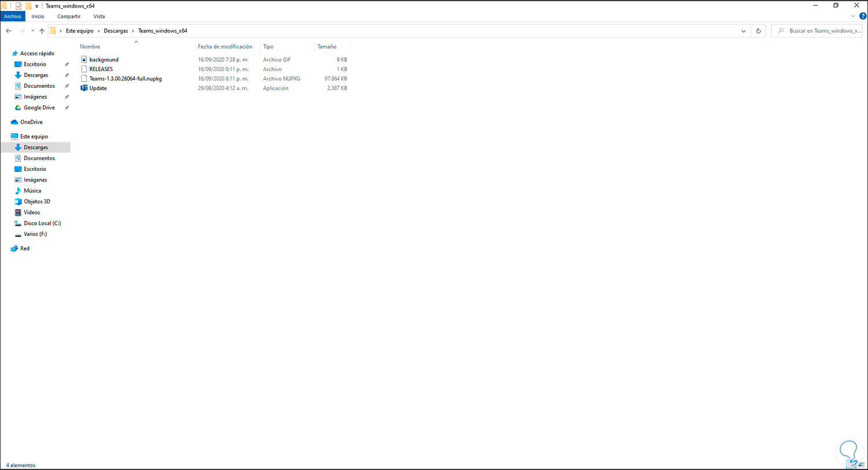Switch to the Vista ribbon tab
Image resolution: width=868 pixels, height=470 pixels.
point(100,16)
